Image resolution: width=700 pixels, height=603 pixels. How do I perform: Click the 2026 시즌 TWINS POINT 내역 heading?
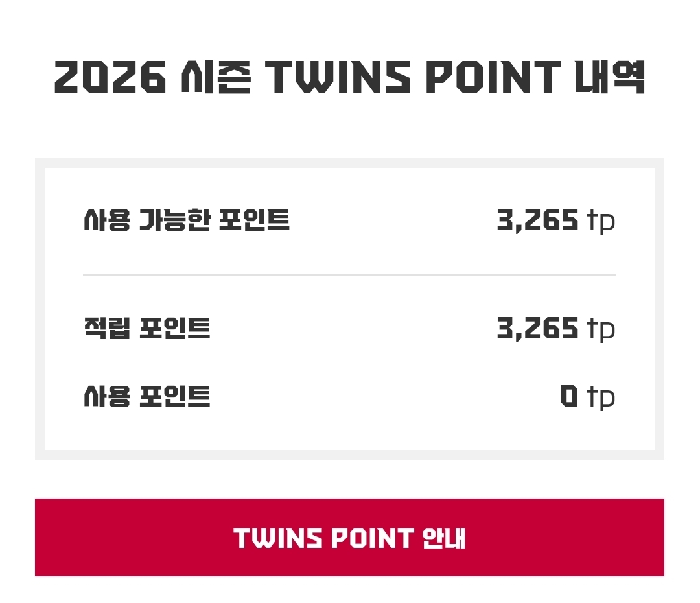click(x=349, y=77)
